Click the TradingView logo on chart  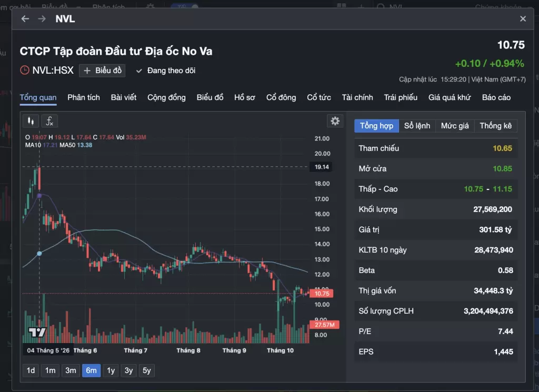37,332
